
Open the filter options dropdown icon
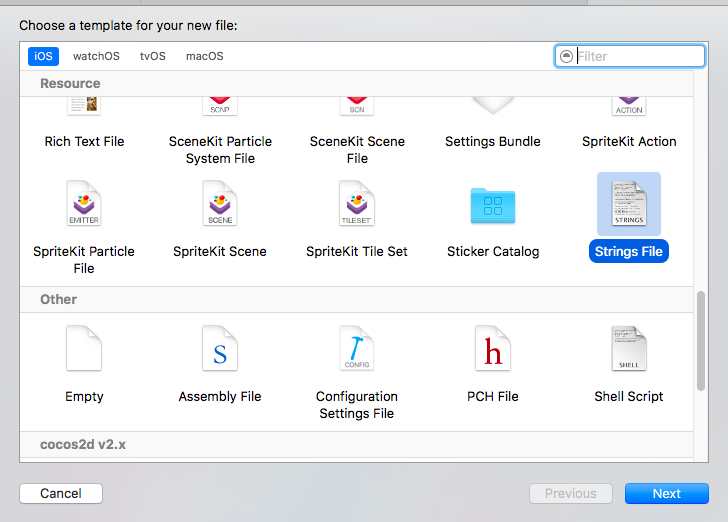[567, 56]
